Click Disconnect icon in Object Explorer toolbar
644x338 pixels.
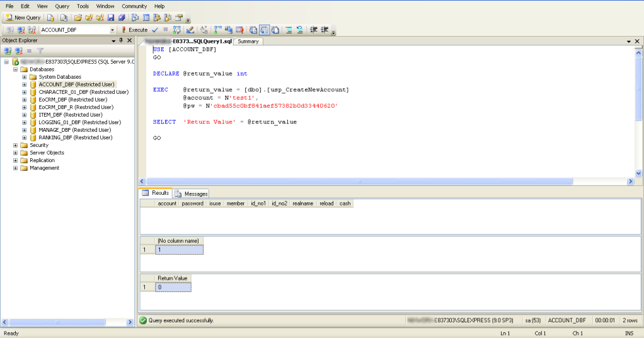tap(18, 50)
